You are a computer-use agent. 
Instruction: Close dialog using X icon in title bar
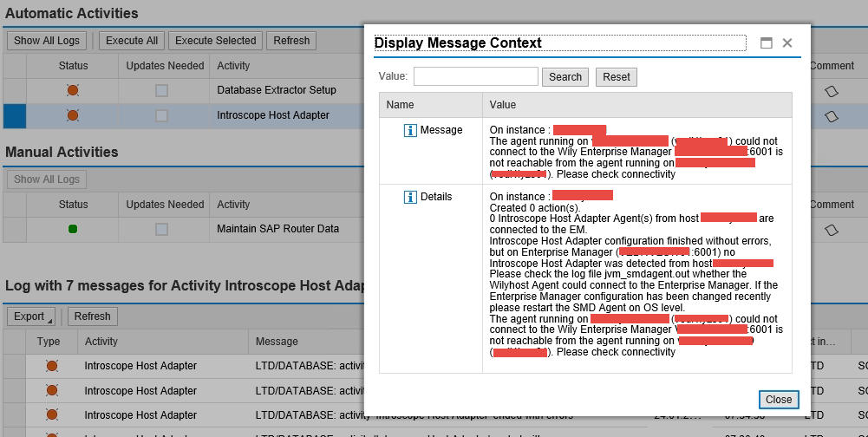click(x=787, y=42)
